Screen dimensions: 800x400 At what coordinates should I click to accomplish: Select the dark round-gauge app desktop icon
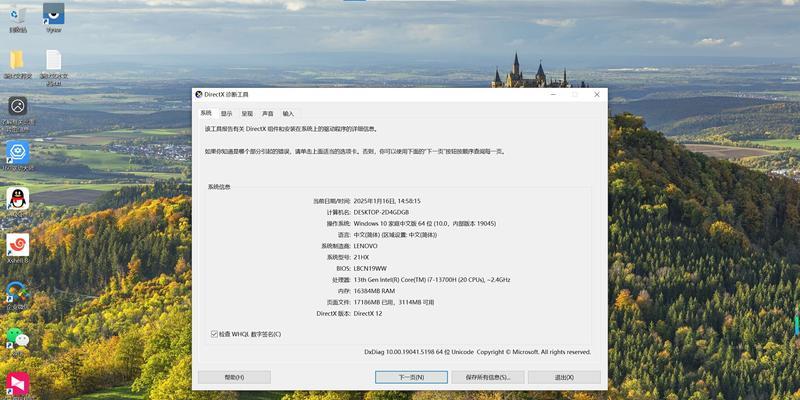click(18, 107)
